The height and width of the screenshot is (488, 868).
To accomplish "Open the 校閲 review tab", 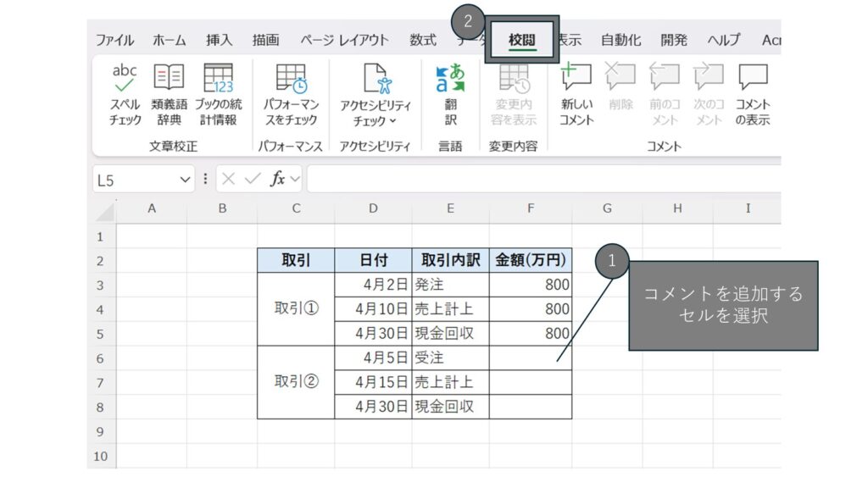I will click(522, 40).
